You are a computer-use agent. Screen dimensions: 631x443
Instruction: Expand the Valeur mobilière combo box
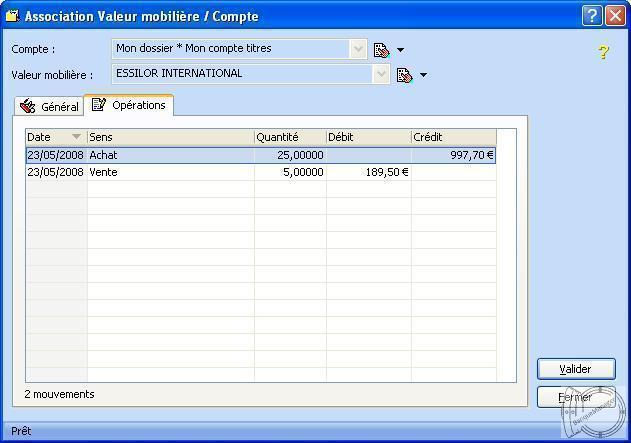point(381,74)
